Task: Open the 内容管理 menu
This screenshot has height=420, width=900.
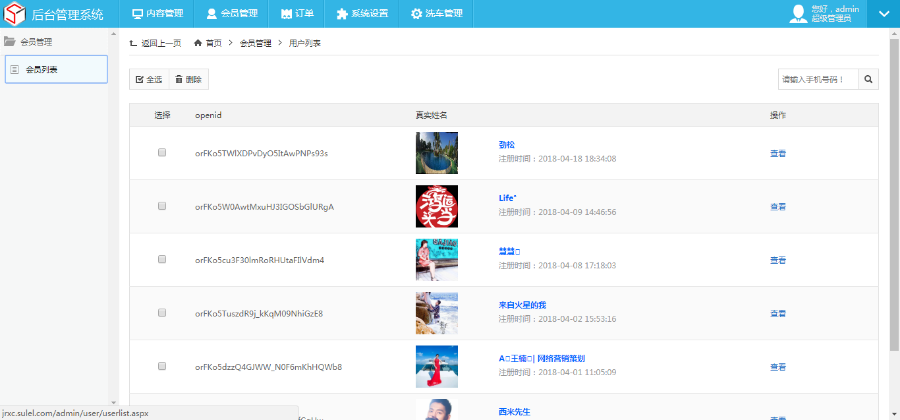Action: [158, 14]
